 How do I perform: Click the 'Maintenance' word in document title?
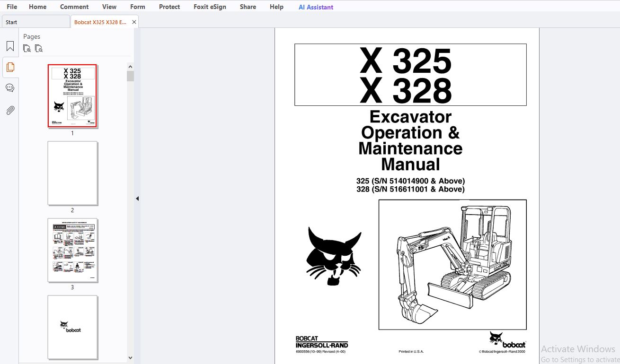[x=410, y=148]
